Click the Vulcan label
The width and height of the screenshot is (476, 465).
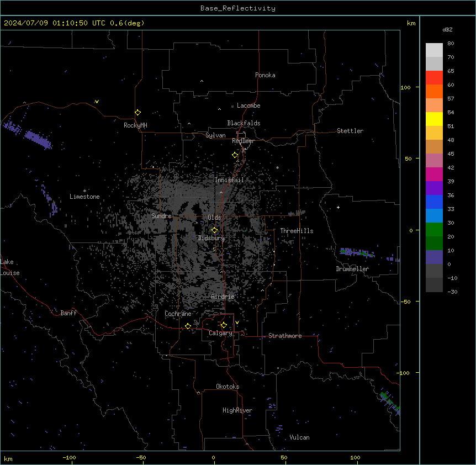[299, 437]
